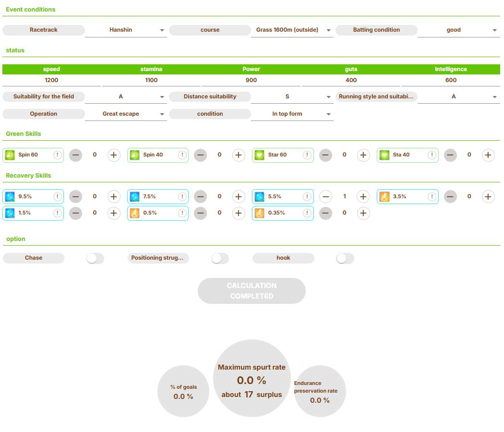Select the Spin 60 green skill chip
Viewport: 504px width, 432px height.
(33, 155)
